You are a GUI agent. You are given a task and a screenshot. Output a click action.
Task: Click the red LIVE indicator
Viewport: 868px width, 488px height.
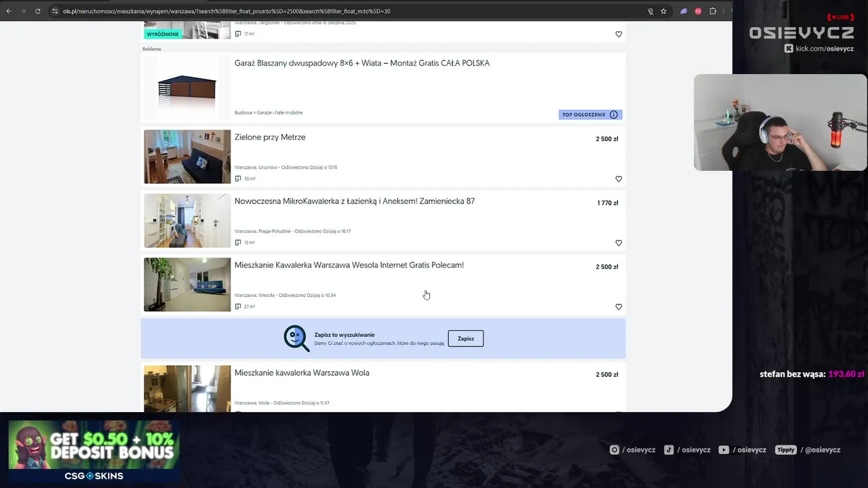tap(841, 17)
